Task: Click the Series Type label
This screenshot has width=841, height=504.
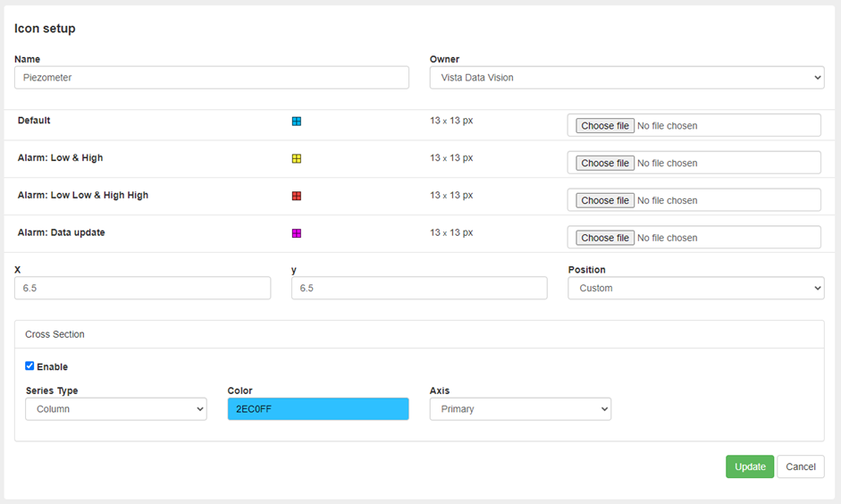Action: tap(52, 391)
